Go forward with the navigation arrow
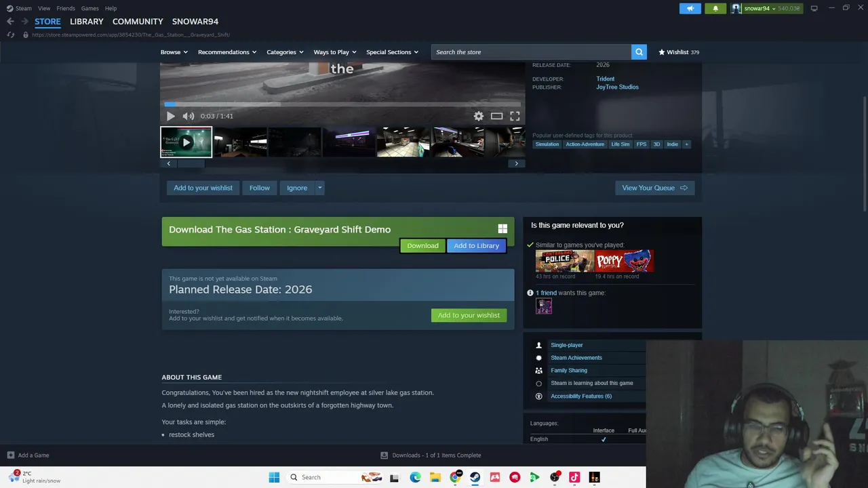 click(x=24, y=22)
